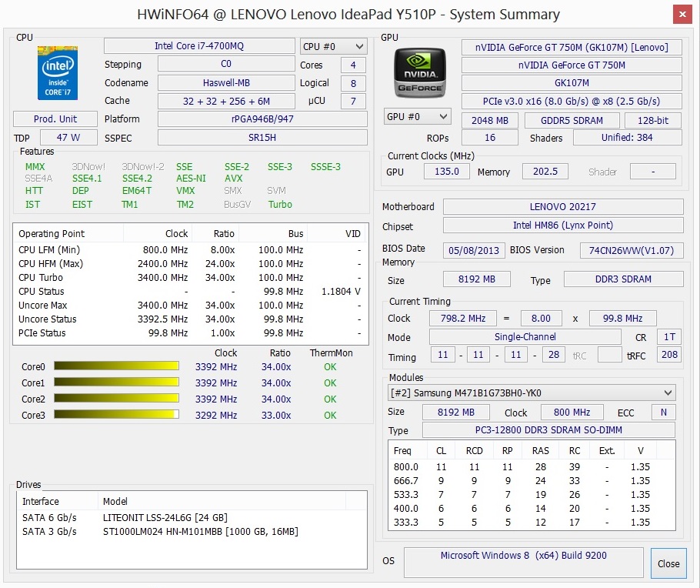Close the System Summary window via red X
Viewport: 700px width, 588px height.
(682, 15)
